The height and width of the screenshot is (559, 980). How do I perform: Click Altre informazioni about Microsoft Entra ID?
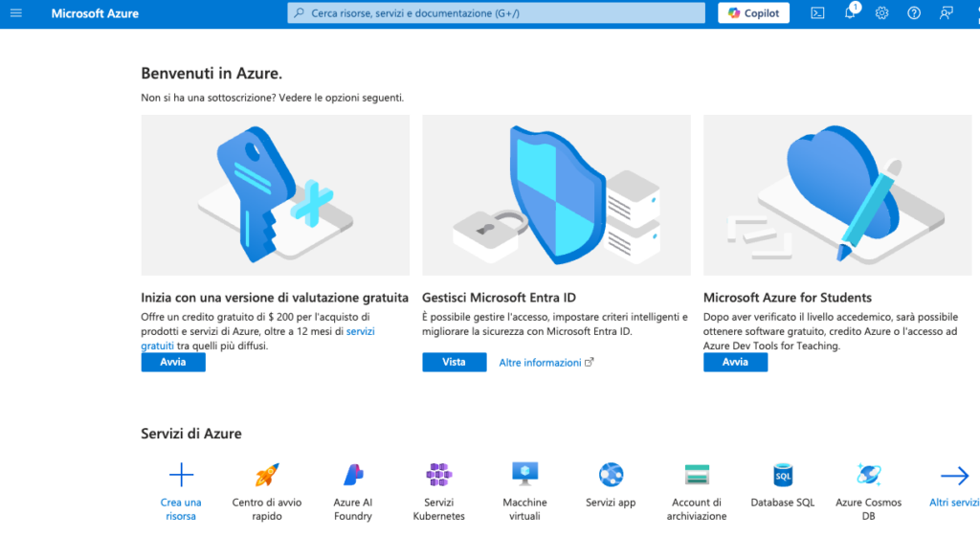(x=541, y=362)
